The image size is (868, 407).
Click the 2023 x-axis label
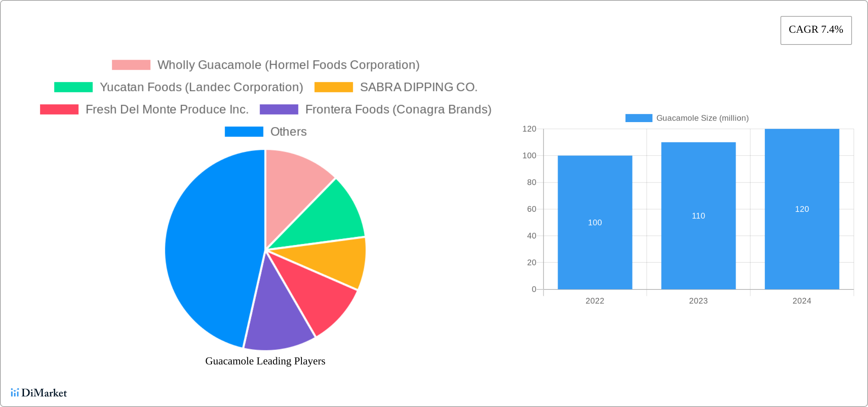pos(698,301)
